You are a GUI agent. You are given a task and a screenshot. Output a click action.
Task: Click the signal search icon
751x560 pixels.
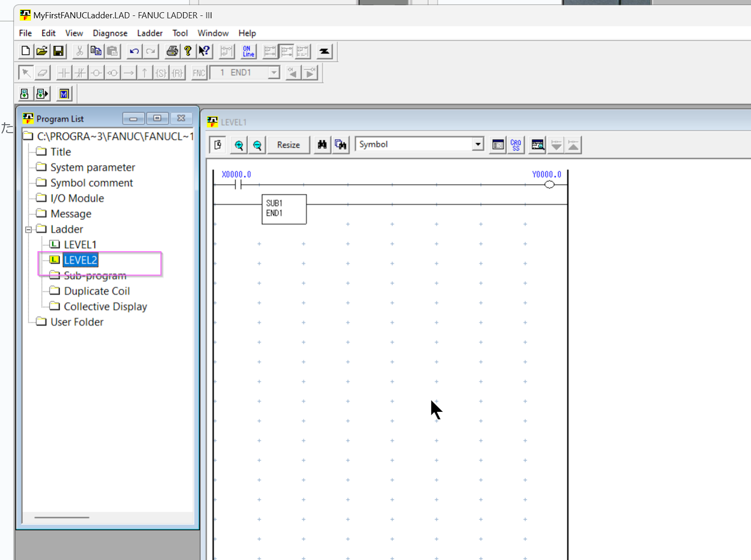point(537,145)
